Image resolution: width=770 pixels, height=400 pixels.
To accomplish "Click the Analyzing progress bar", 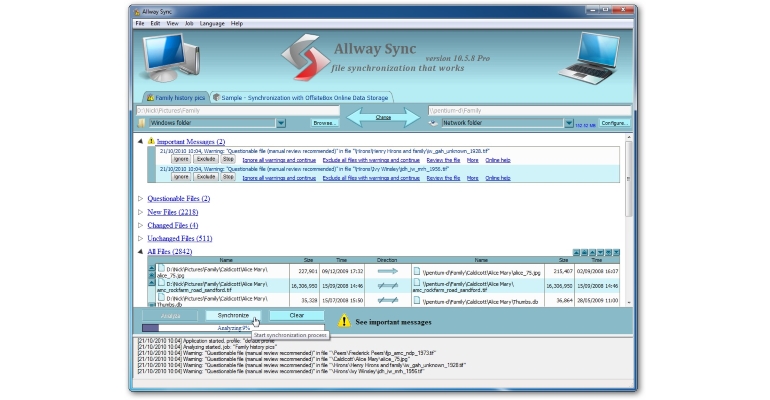I will [x=233, y=328].
